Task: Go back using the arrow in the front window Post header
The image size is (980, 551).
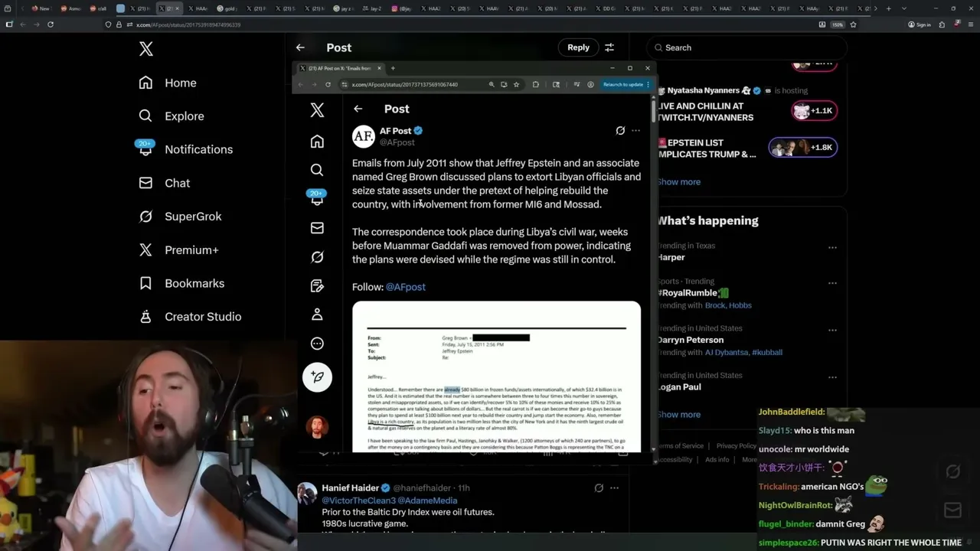Action: [358, 109]
